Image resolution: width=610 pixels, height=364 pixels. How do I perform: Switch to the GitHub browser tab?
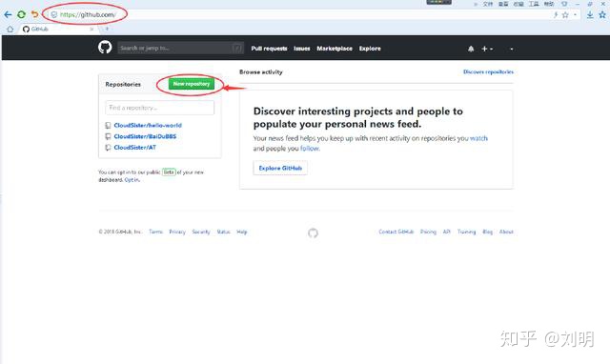[57, 30]
